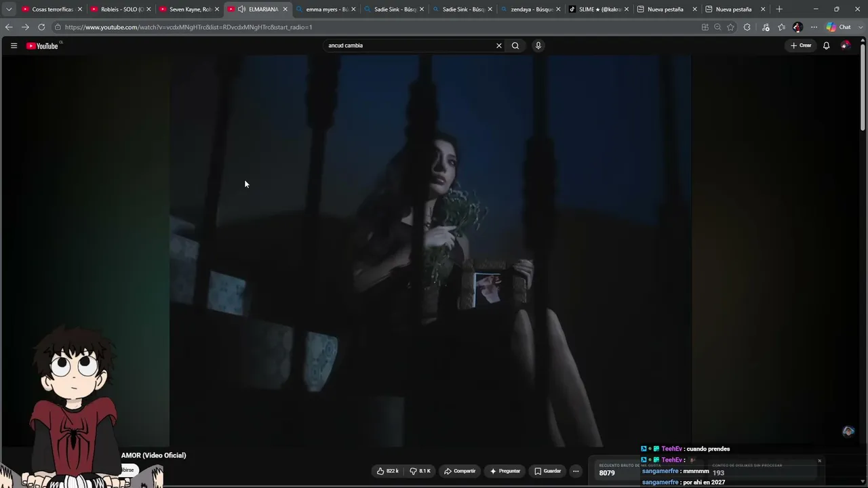The height and width of the screenshot is (488, 868).
Task: Go forward in browser history
Action: [25, 27]
